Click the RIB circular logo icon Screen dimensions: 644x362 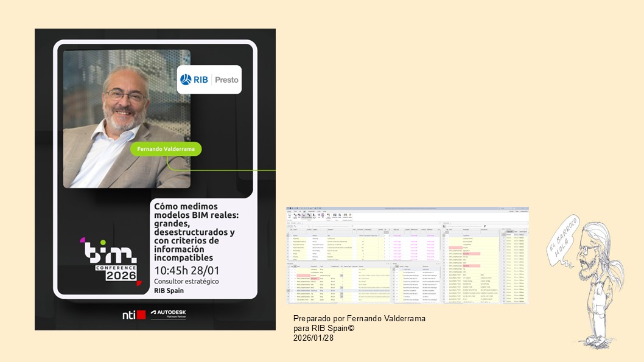[186, 80]
